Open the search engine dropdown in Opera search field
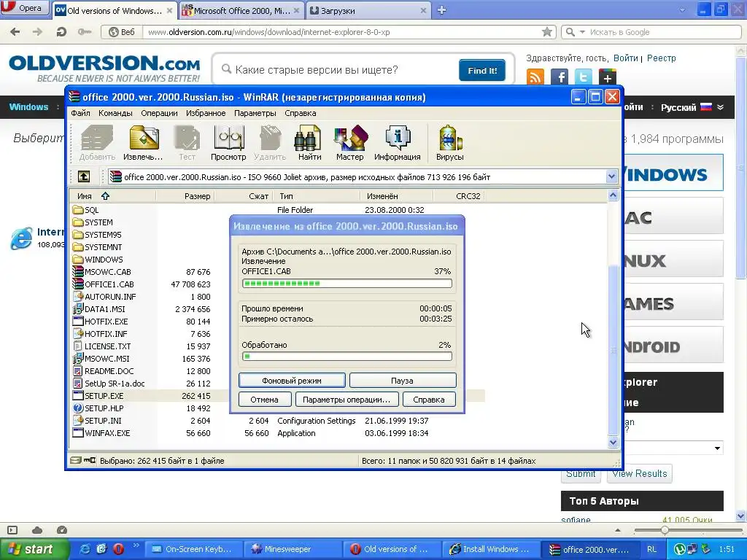 pyautogui.click(x=582, y=32)
